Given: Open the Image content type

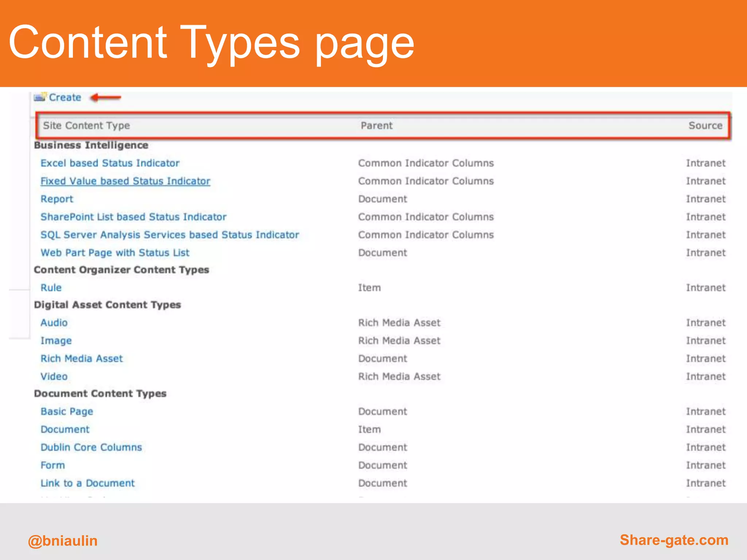Looking at the screenshot, I should coord(56,340).
